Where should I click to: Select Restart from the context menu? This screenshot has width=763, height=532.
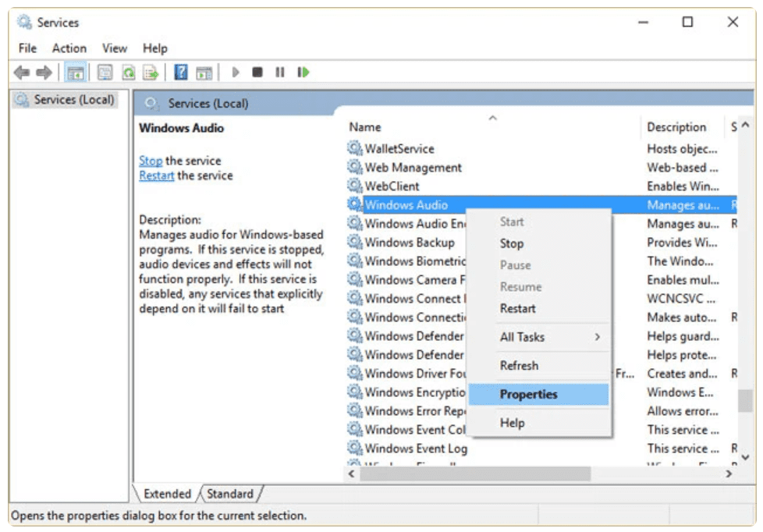pyautogui.click(x=517, y=309)
